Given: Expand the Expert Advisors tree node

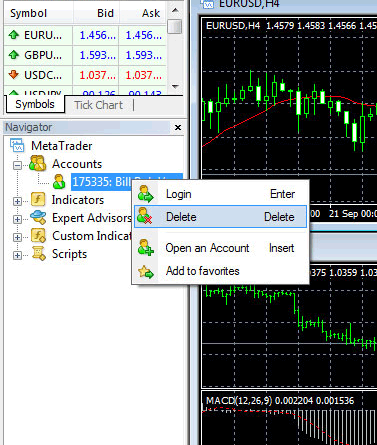Looking at the screenshot, I should [17, 219].
